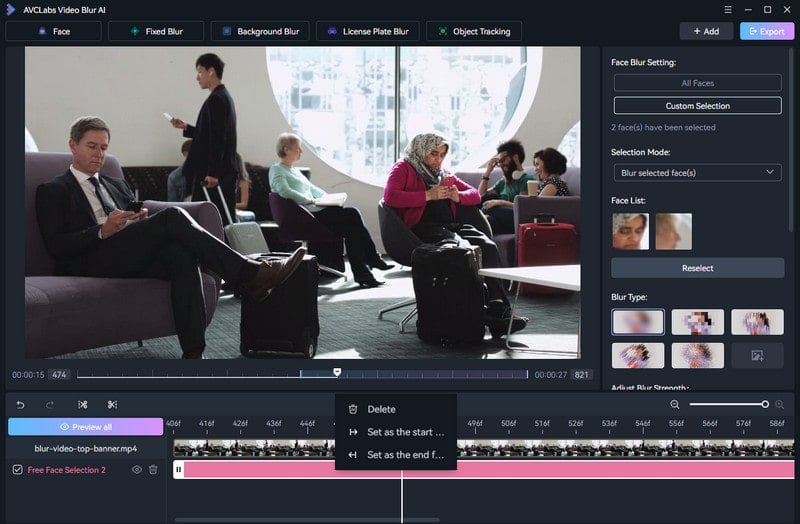Choose the third blur type in the top row
Viewport: 800px width, 524px height.
point(757,322)
